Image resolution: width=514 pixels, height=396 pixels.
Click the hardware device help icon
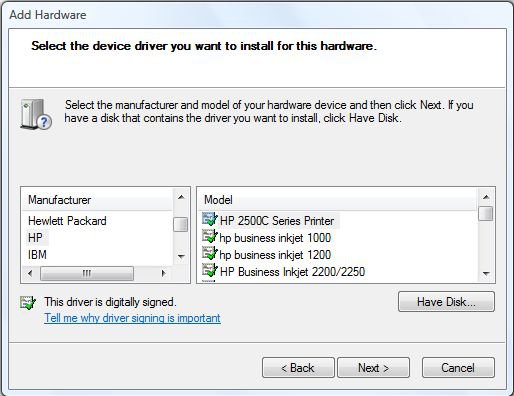click(36, 114)
